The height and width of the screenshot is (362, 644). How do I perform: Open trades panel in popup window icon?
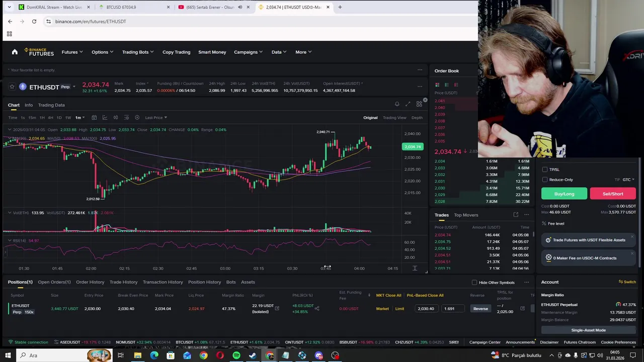pyautogui.click(x=516, y=215)
